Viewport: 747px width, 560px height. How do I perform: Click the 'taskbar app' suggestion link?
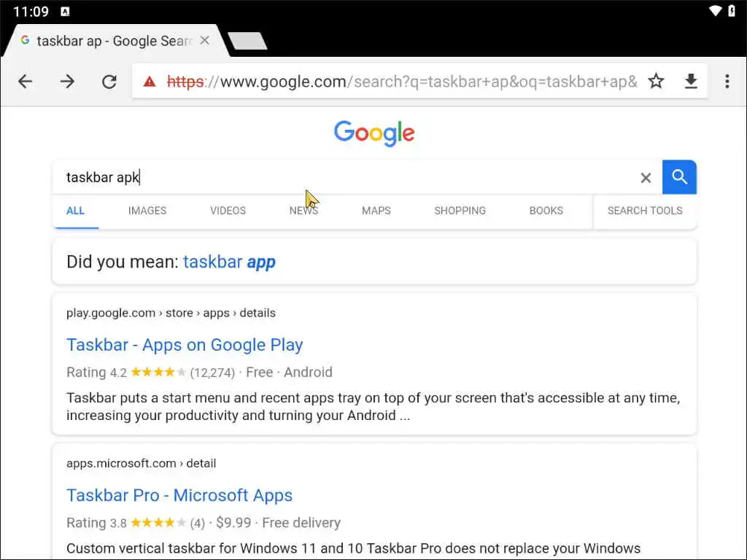pyautogui.click(x=229, y=262)
